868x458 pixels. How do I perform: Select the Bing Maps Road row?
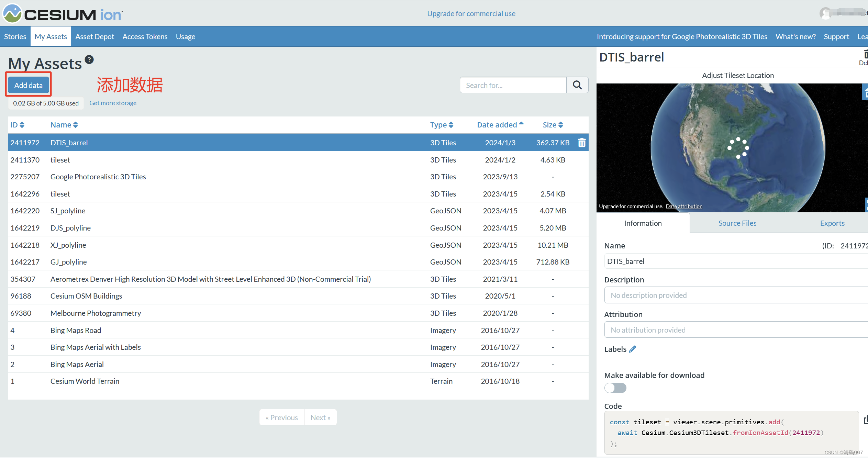(x=298, y=330)
